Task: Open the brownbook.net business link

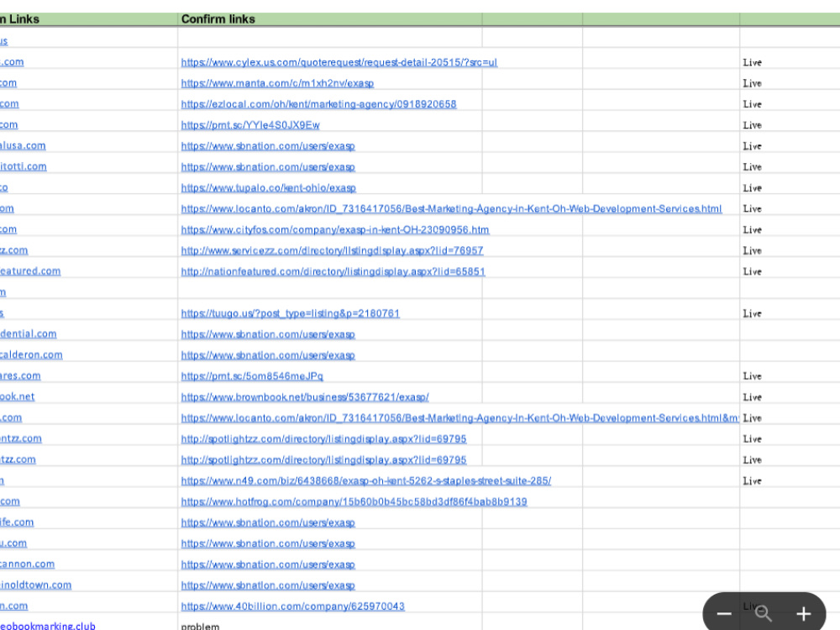Action: (305, 396)
